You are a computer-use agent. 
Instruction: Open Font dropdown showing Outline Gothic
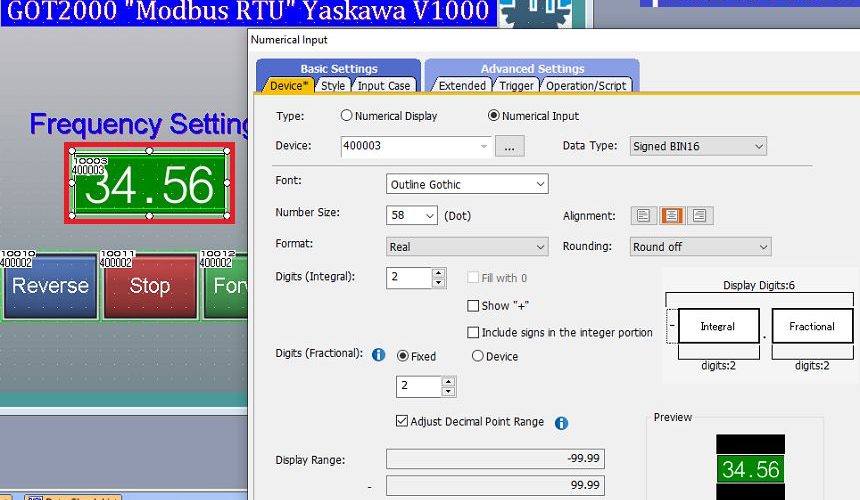pyautogui.click(x=467, y=184)
